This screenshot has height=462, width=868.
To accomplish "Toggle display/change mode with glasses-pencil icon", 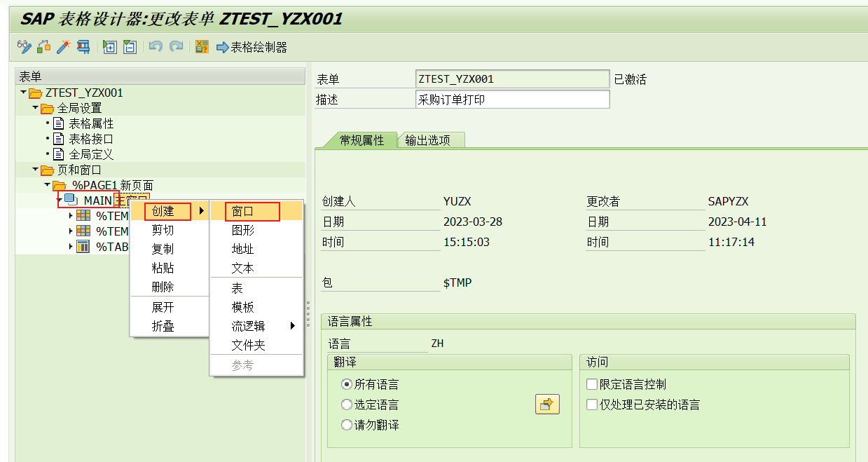I will 23,48.
